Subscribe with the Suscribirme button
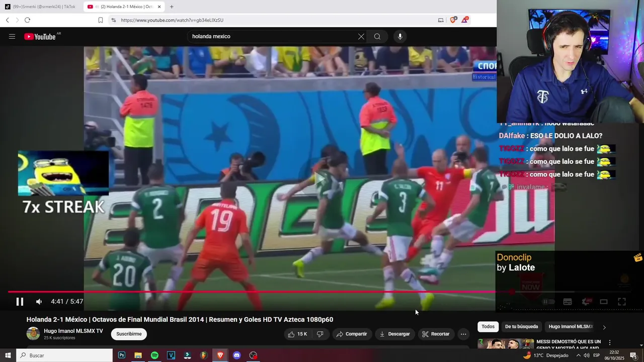The height and width of the screenshot is (362, 644). (129, 334)
